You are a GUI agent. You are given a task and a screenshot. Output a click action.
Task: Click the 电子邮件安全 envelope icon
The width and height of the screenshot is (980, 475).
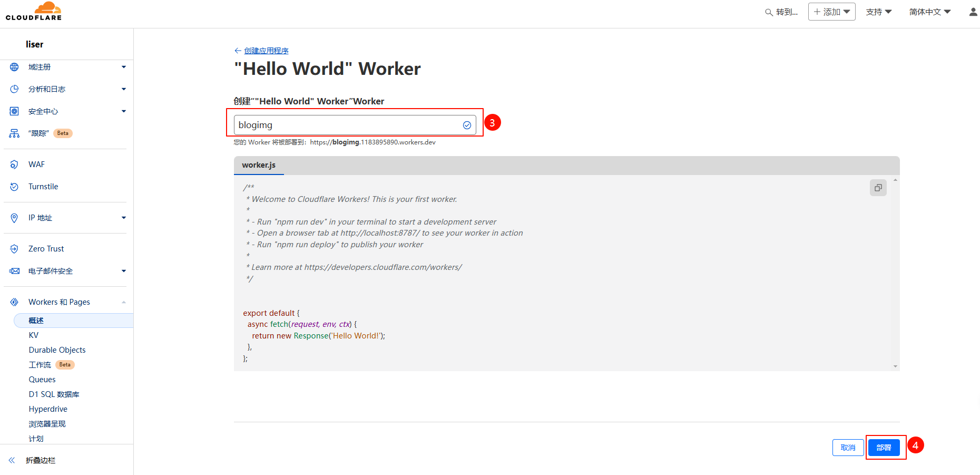[x=14, y=271]
